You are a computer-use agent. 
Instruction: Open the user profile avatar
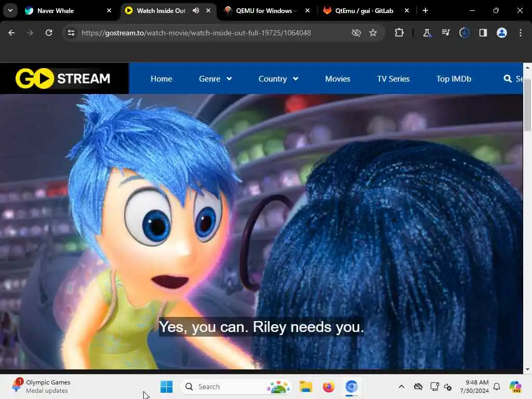pyautogui.click(x=502, y=33)
